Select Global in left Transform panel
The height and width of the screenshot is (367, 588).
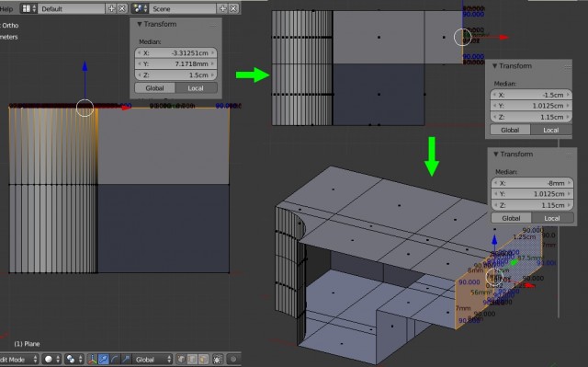click(154, 88)
